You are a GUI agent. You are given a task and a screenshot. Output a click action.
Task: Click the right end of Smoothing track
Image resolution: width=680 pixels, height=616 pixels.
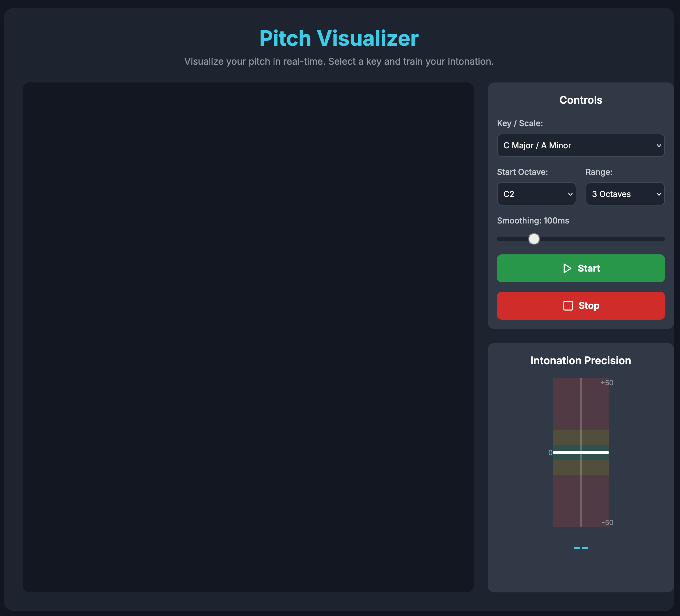[x=662, y=239]
